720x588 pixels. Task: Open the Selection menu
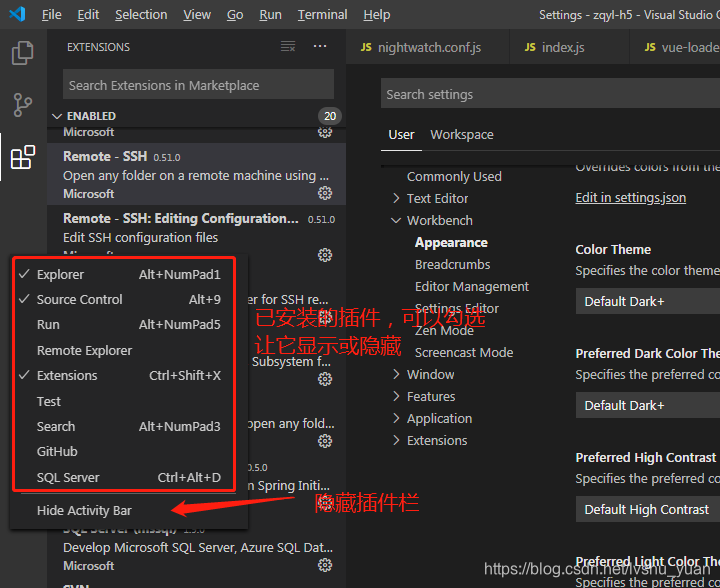tap(141, 15)
